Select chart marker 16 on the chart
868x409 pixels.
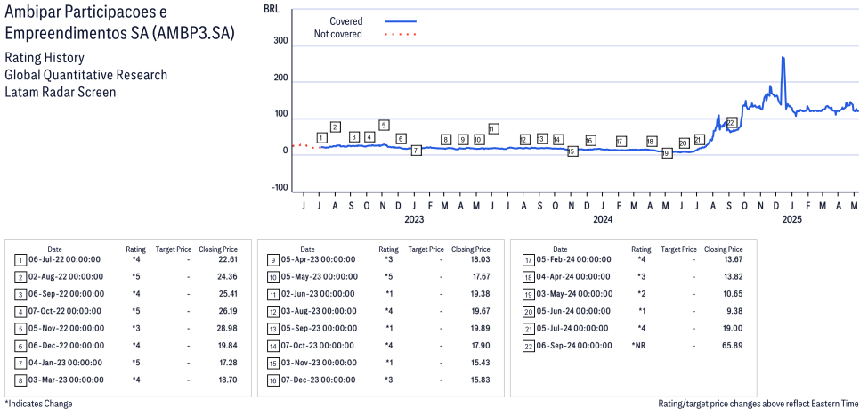pyautogui.click(x=590, y=141)
